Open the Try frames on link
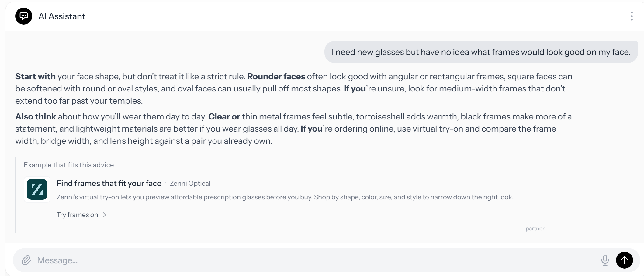This screenshot has height=276, width=644. point(77,215)
